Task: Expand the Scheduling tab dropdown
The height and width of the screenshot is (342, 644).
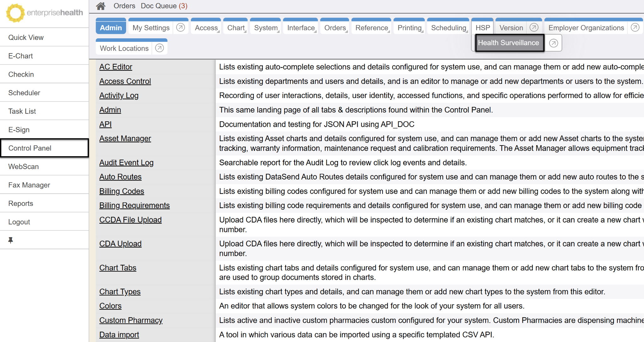Action: pos(448,28)
